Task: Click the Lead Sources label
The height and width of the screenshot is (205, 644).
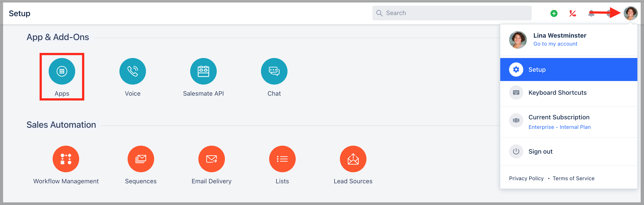Action: click(353, 181)
